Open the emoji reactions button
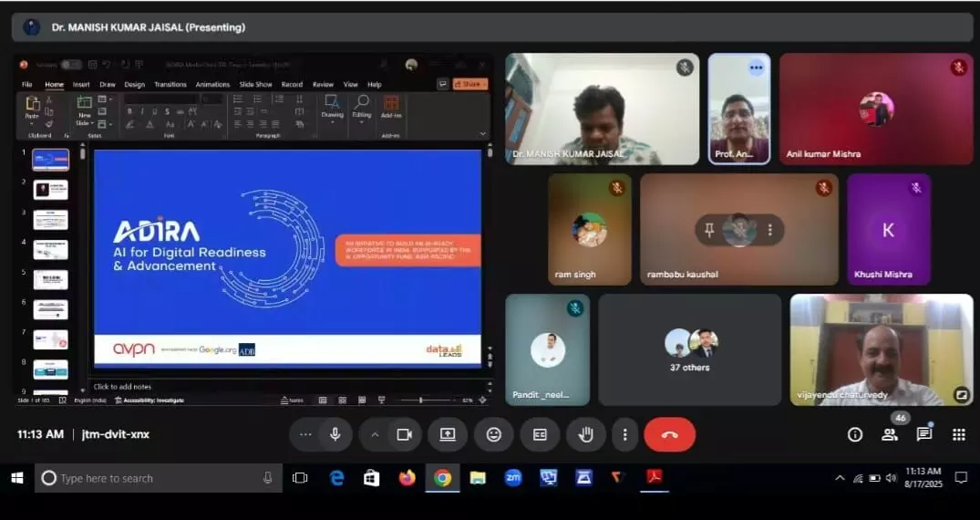The width and height of the screenshot is (980, 520). (494, 434)
